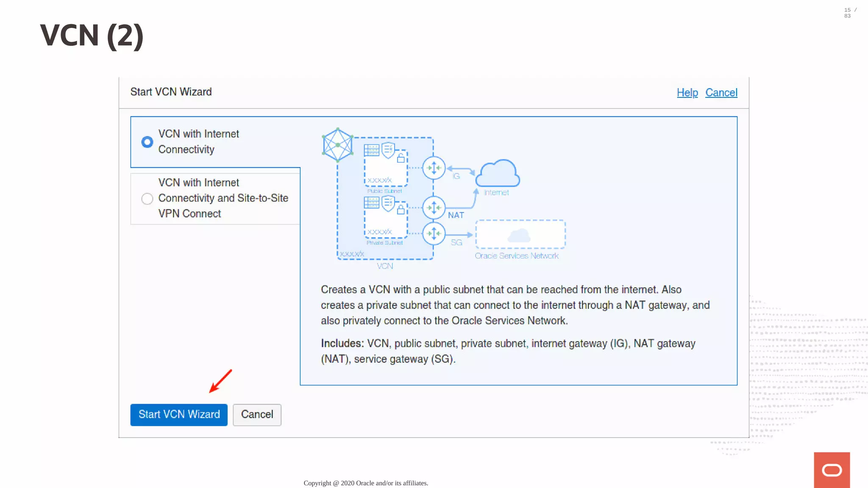Open the Help link in dialog header
This screenshot has width=868, height=488.
click(687, 92)
